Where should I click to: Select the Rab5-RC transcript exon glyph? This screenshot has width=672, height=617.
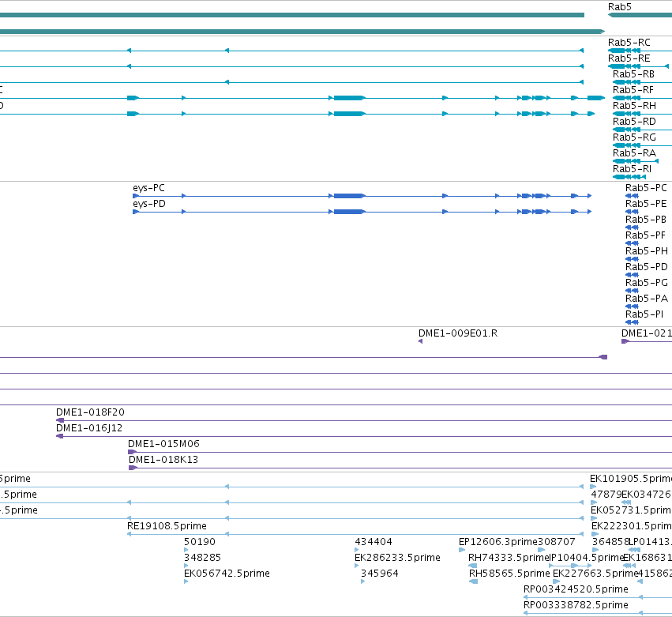point(624,51)
